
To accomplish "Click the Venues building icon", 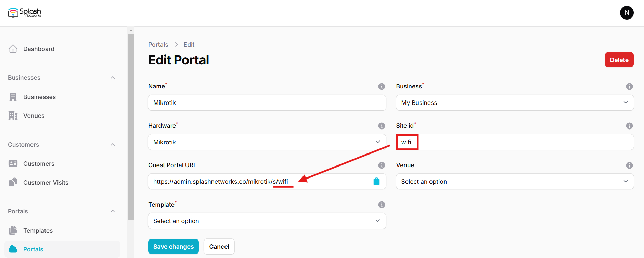I will [13, 115].
